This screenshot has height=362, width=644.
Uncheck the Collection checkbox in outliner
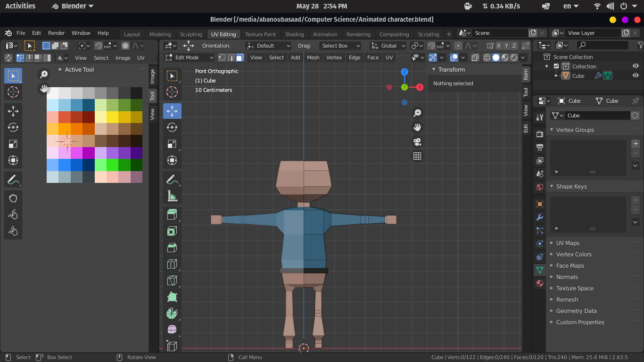556,66
